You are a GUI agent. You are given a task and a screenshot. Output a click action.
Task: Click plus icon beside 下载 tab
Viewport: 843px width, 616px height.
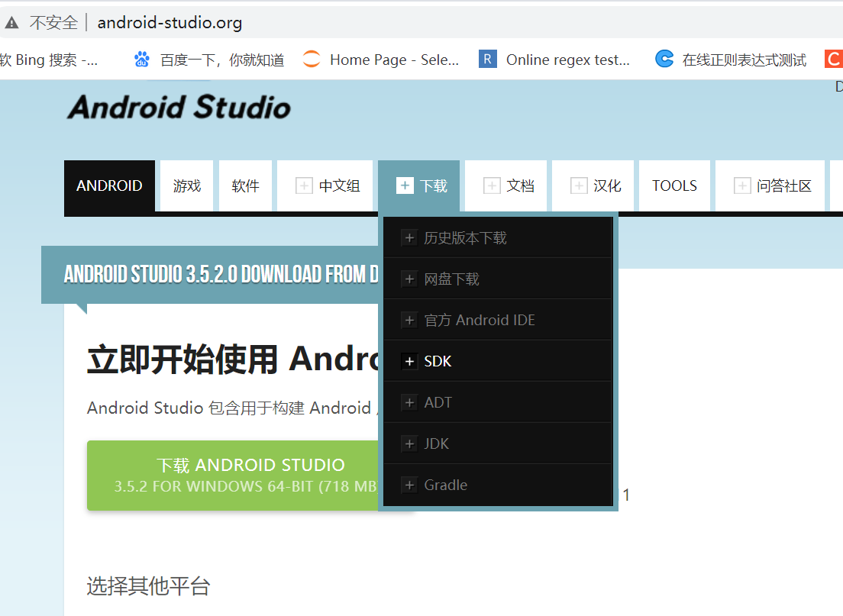(405, 185)
